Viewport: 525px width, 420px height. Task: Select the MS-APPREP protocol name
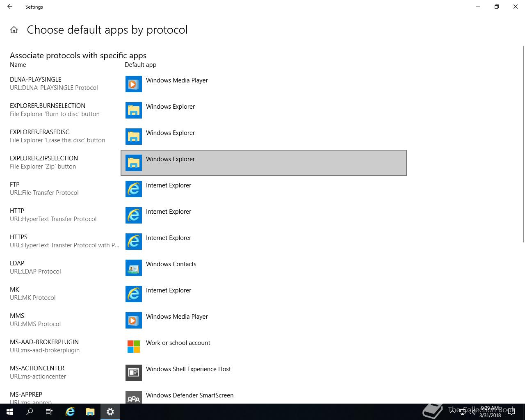[x=26, y=395]
